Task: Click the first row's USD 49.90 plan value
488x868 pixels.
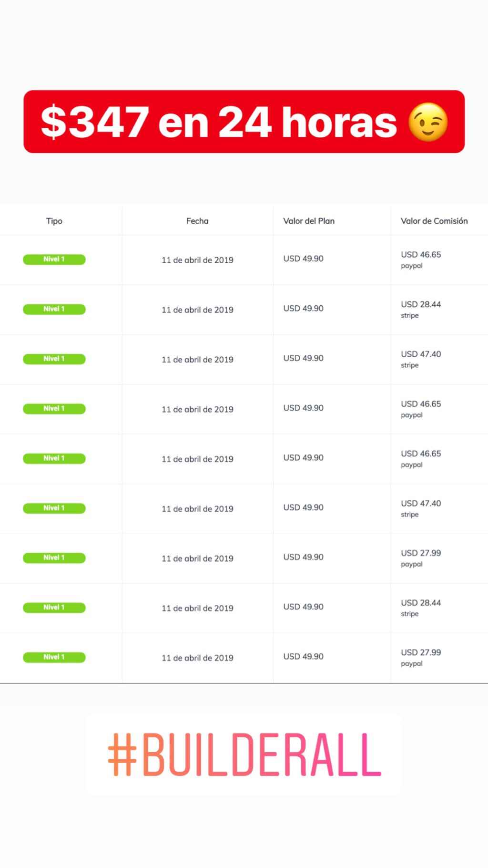Action: pos(303,258)
